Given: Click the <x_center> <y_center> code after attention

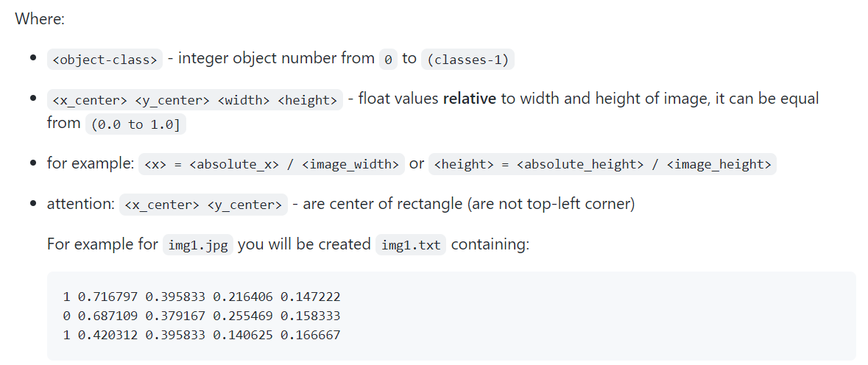Looking at the screenshot, I should click(x=203, y=205).
